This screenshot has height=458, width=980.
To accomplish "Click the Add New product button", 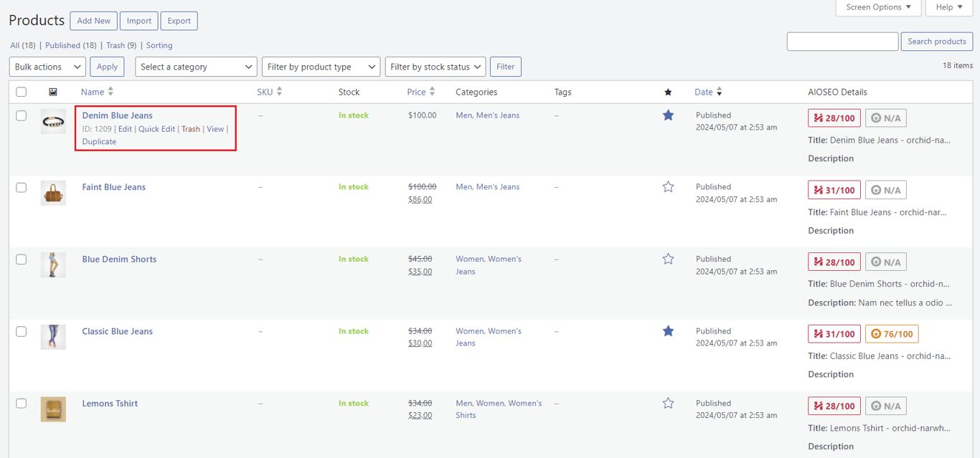I will point(93,20).
